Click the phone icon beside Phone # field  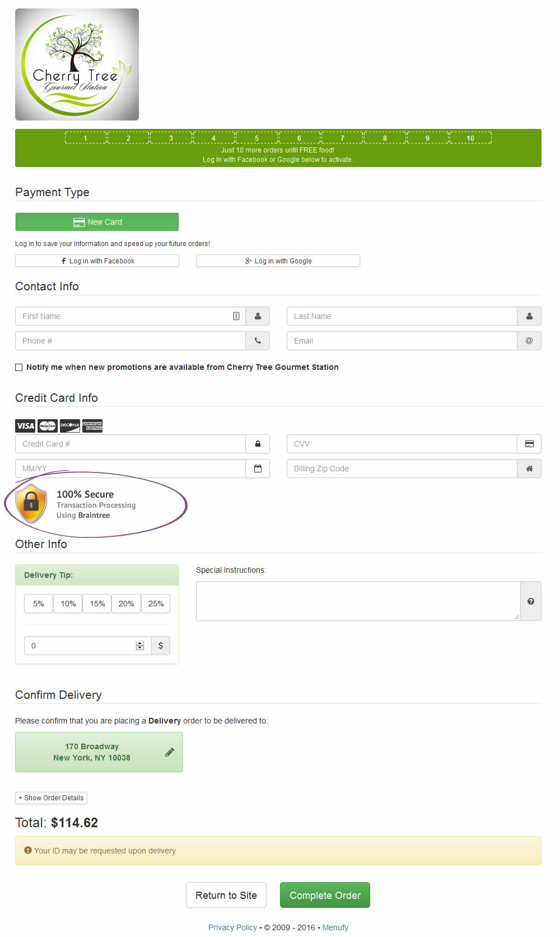[x=258, y=341]
